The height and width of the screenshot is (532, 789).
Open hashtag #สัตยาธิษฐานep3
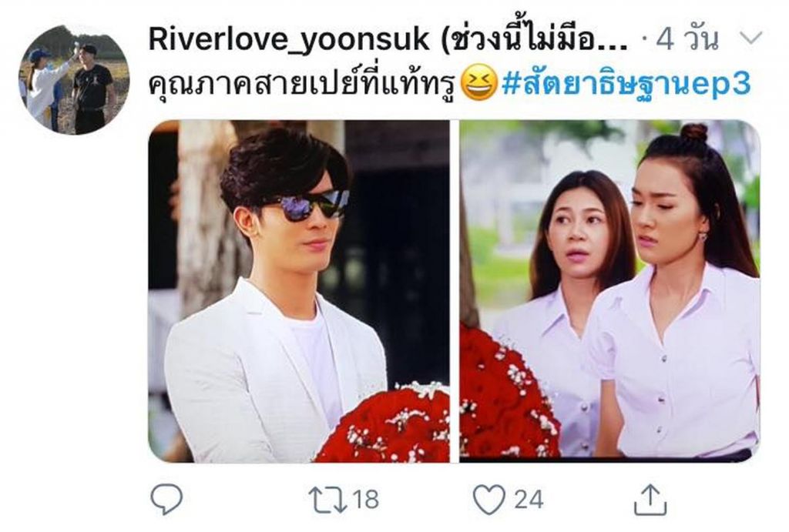tap(626, 85)
